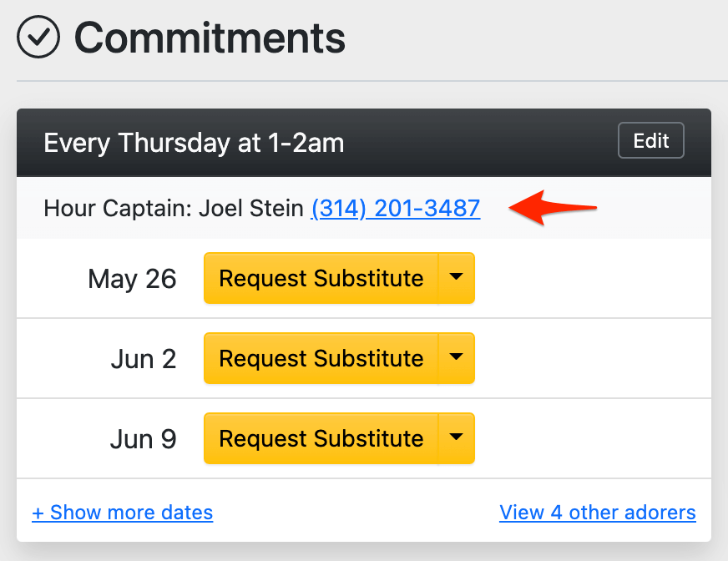Click the Hour Captain Joel Stein name
The width and height of the screenshot is (728, 561).
pyautogui.click(x=250, y=208)
